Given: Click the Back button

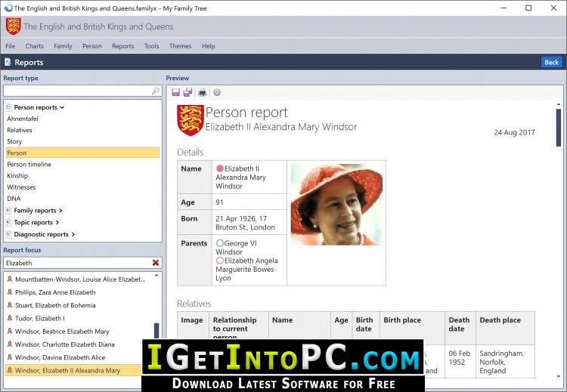Looking at the screenshot, I should coord(551,62).
